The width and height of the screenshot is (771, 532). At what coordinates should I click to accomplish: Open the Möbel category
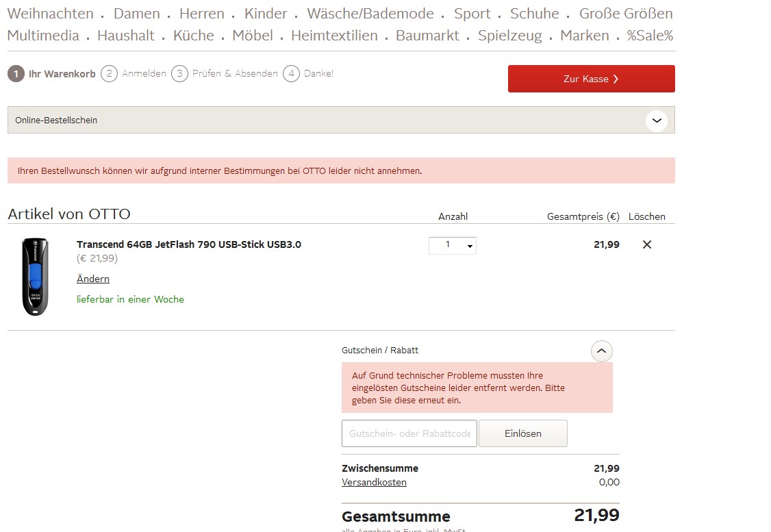point(253,36)
